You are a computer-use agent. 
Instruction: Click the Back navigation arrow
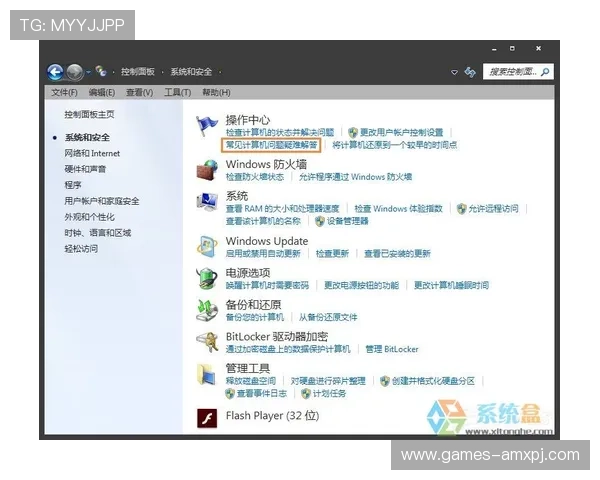click(55, 72)
